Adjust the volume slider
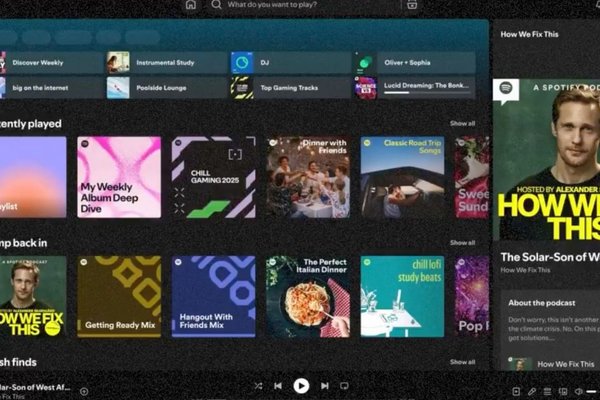The image size is (600, 400). click(593, 391)
